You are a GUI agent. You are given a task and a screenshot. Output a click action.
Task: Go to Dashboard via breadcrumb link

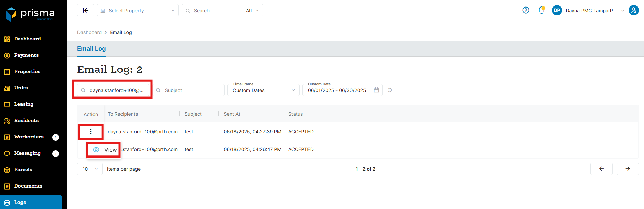click(x=89, y=32)
